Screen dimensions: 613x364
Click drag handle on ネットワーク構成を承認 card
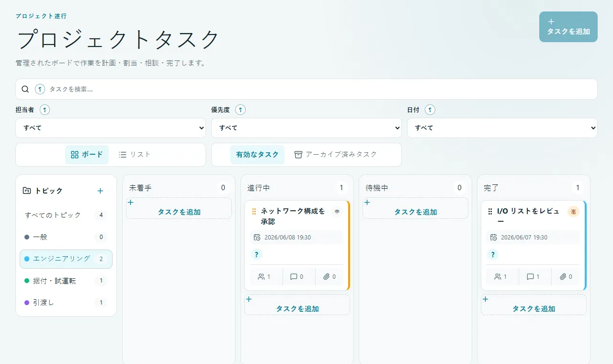(254, 211)
